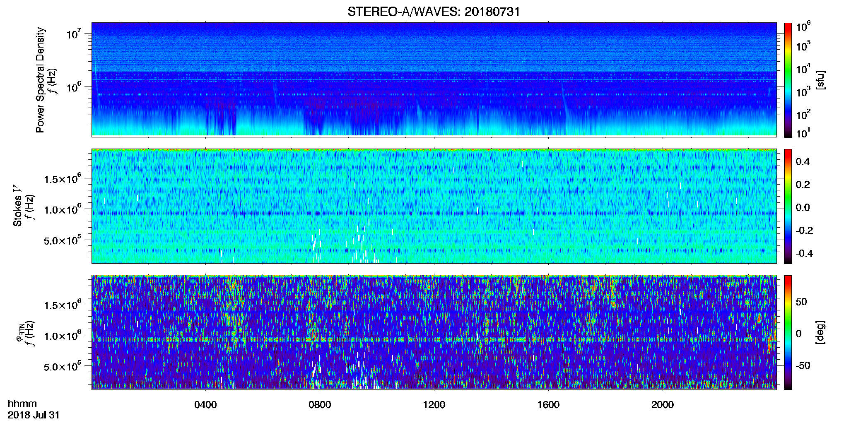Click the 1600 time tick label
Image resolution: width=868 pixels, height=447 pixels.
point(548,405)
